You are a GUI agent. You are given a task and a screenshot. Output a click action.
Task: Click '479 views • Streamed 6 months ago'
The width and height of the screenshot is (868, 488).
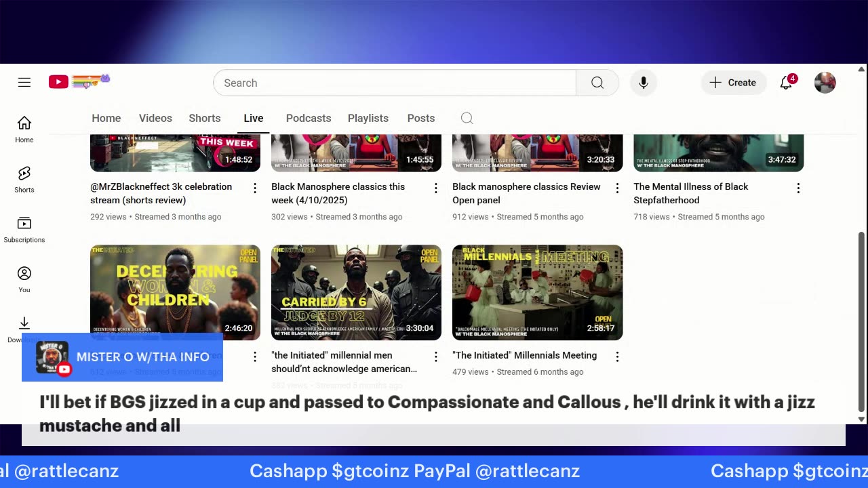tap(518, 372)
